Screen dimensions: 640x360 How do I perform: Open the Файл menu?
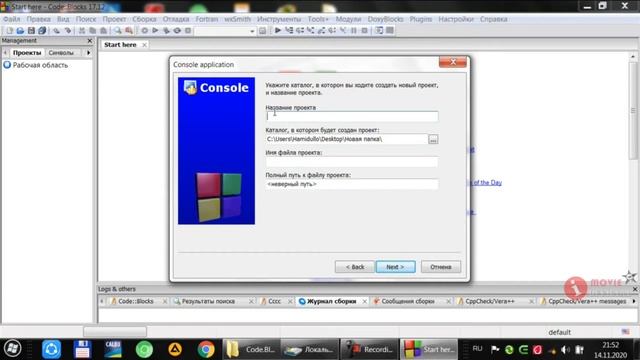pyautogui.click(x=12, y=19)
